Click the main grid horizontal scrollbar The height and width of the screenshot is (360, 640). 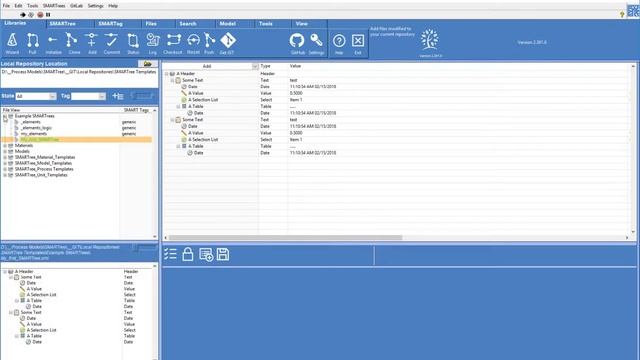[286, 238]
